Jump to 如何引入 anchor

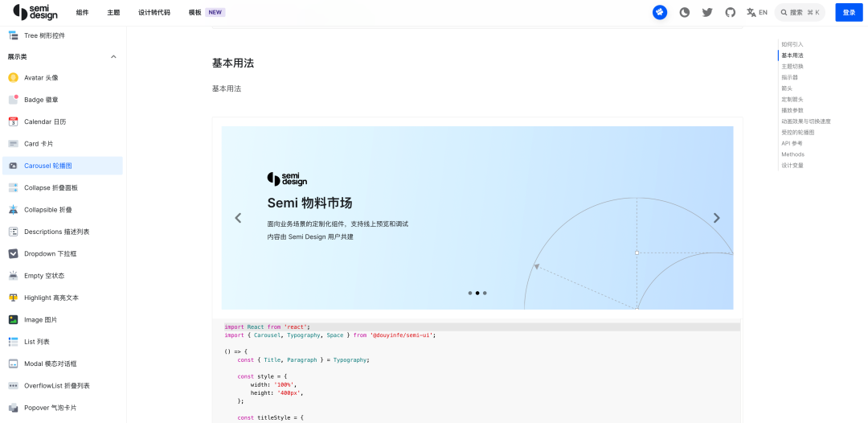click(792, 44)
